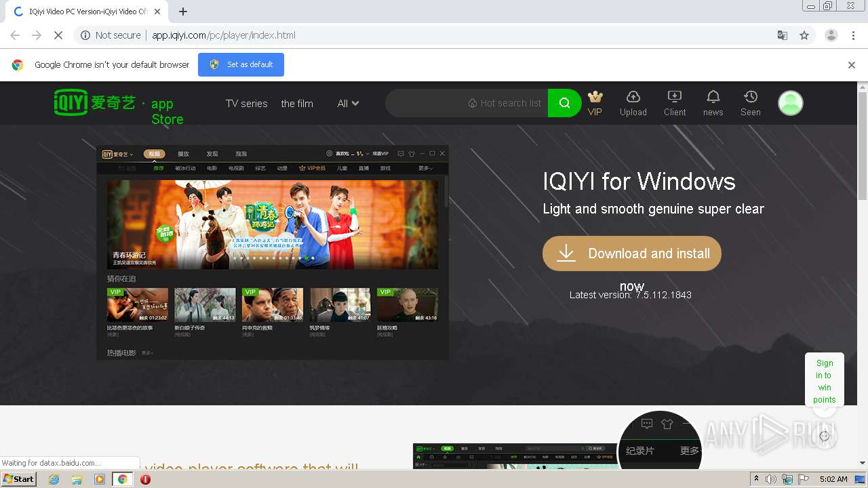Viewport: 868px width, 488px height.
Task: Close the IQiyi Video PC Version tab
Action: 157,12
